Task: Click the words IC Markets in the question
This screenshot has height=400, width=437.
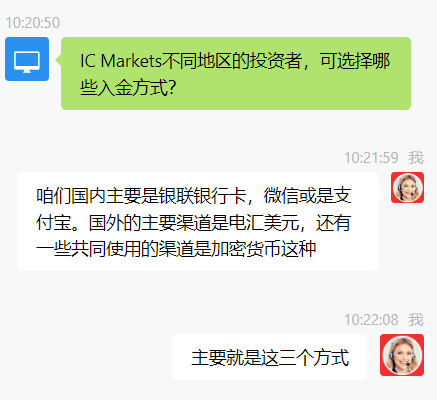Action: pyautogui.click(x=121, y=61)
